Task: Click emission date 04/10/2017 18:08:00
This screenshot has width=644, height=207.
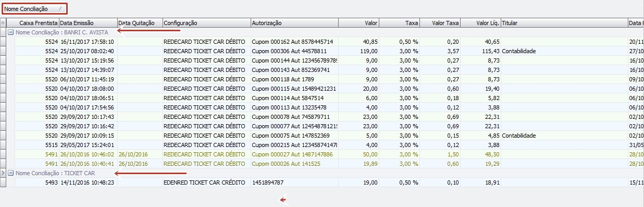Action: tap(88, 88)
